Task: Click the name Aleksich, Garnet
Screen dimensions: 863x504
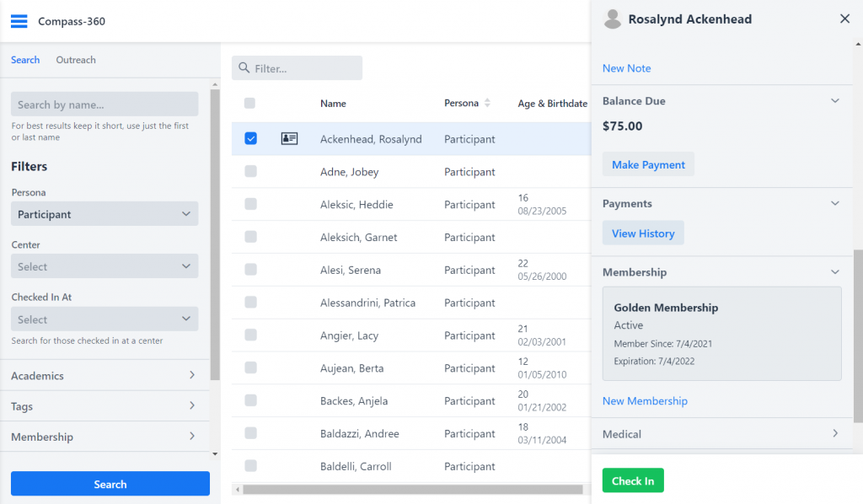Action: tap(359, 237)
